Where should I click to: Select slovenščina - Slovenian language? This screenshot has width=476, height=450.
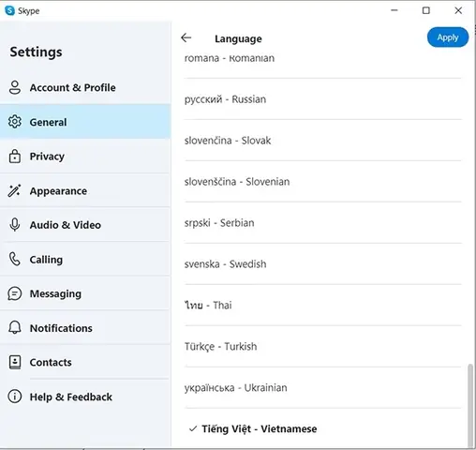[323, 182]
